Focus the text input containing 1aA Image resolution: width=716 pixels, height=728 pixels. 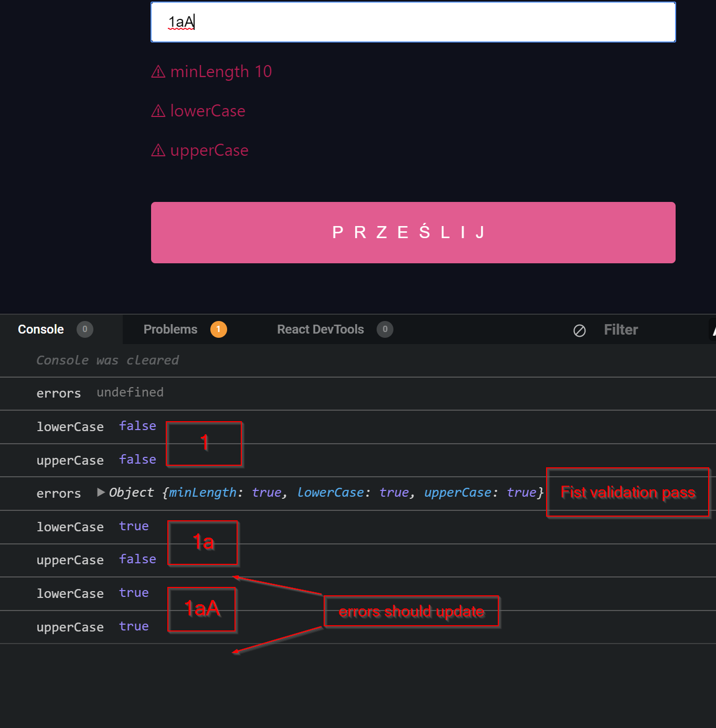pyautogui.click(x=412, y=22)
